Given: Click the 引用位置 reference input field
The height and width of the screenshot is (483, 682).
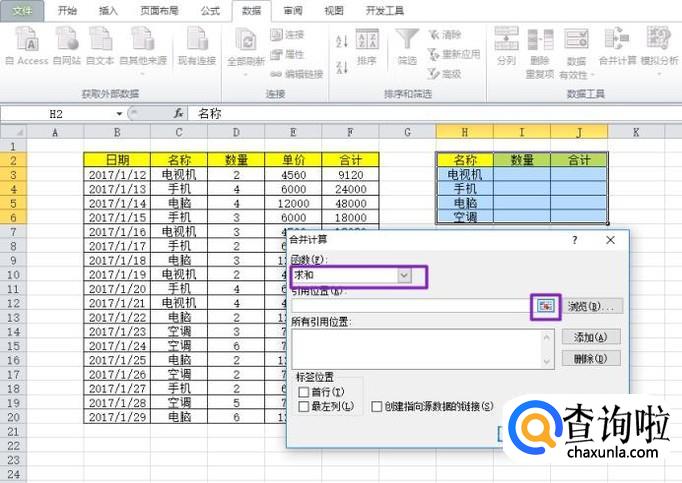Looking at the screenshot, I should pyautogui.click(x=411, y=306).
